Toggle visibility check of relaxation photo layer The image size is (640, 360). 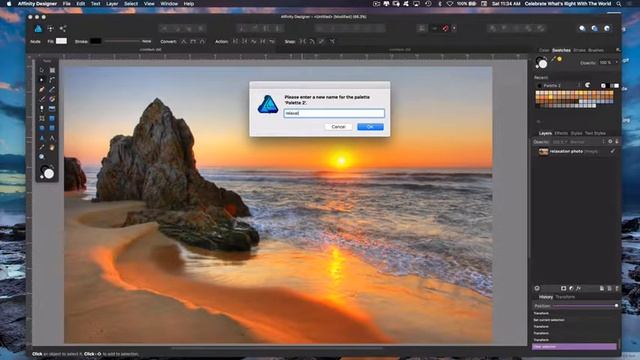pos(613,151)
